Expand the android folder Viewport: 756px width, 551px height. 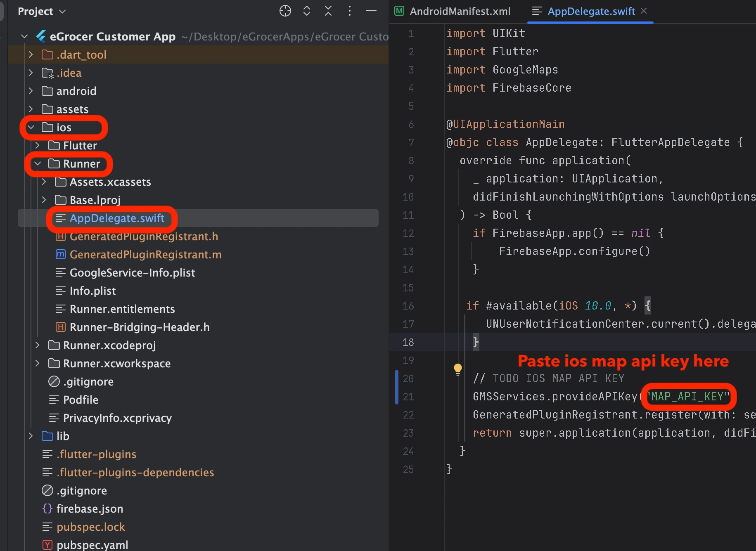click(31, 91)
